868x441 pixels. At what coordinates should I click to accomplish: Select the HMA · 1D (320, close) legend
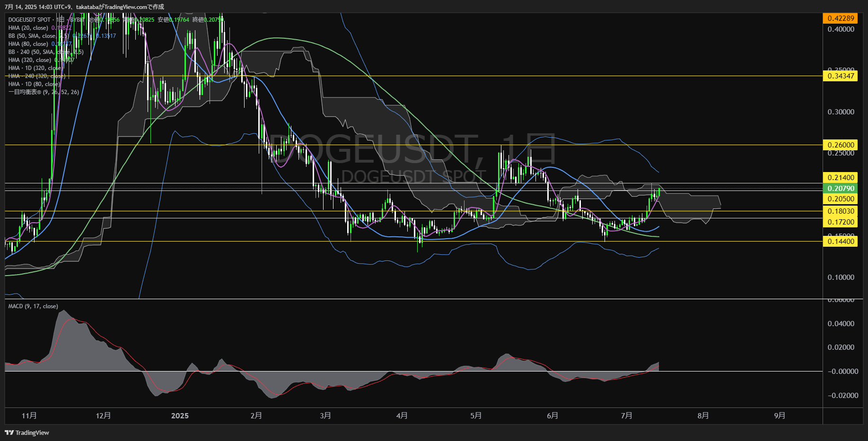[35, 68]
